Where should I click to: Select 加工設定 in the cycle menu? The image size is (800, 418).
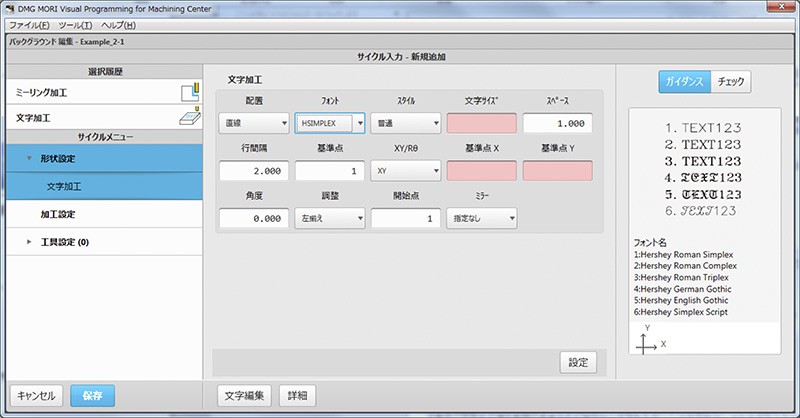click(x=60, y=214)
